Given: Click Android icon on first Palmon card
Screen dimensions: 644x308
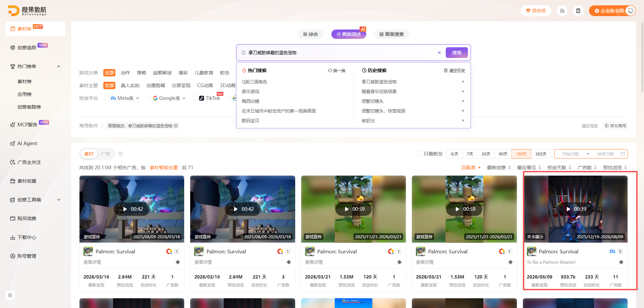Looking at the screenshot, I should [178, 262].
